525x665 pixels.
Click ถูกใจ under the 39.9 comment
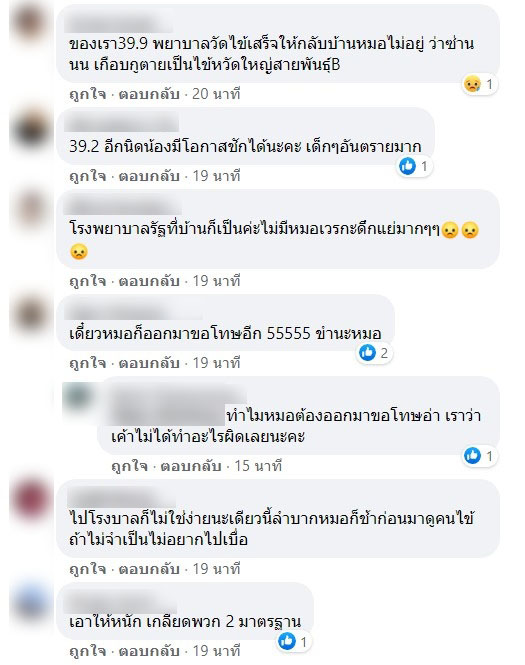coord(87,94)
